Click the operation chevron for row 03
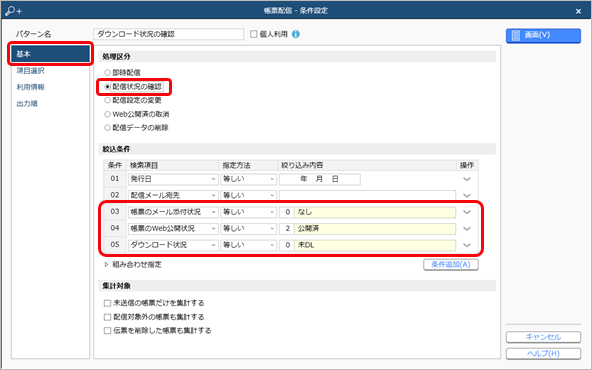The height and width of the screenshot is (370, 592). [x=467, y=212]
